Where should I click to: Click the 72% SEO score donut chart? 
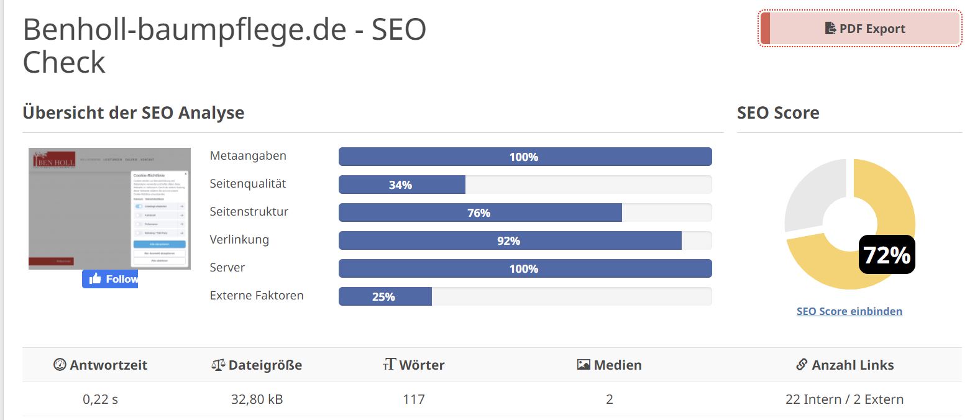(849, 224)
